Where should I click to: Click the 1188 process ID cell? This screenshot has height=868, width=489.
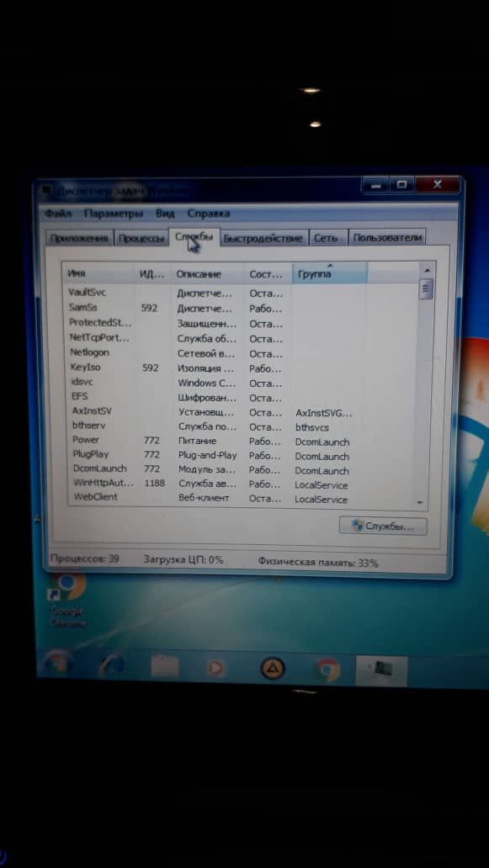pos(155,484)
